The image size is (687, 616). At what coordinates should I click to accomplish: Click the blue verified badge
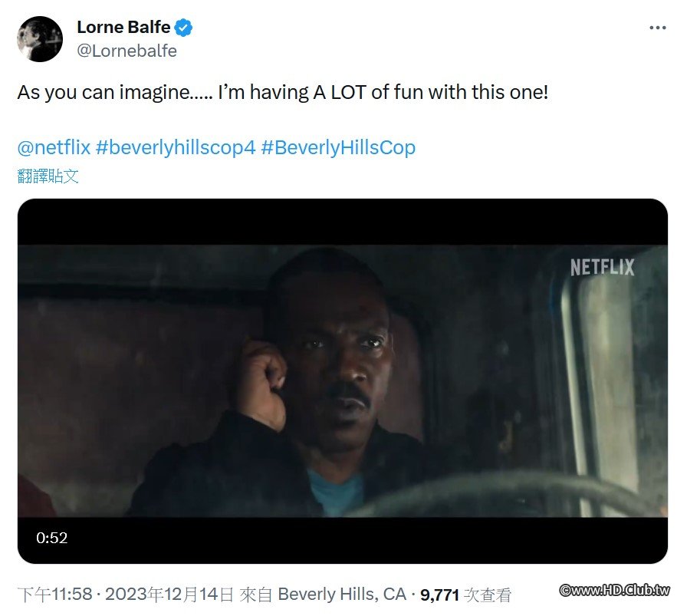[x=183, y=28]
